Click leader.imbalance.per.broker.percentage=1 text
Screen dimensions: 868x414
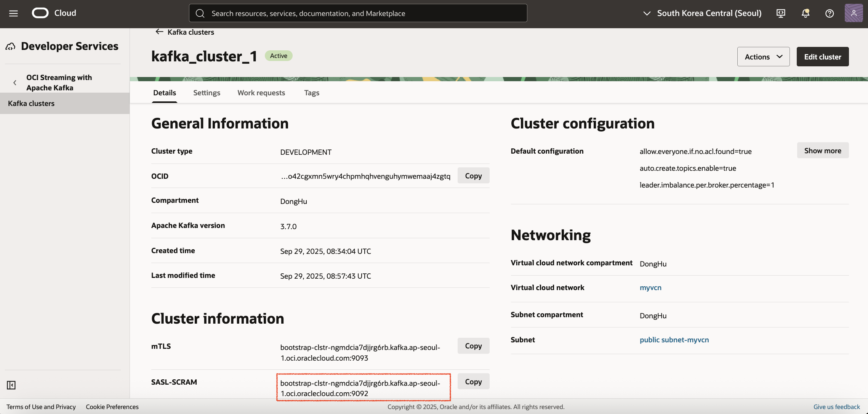click(707, 185)
